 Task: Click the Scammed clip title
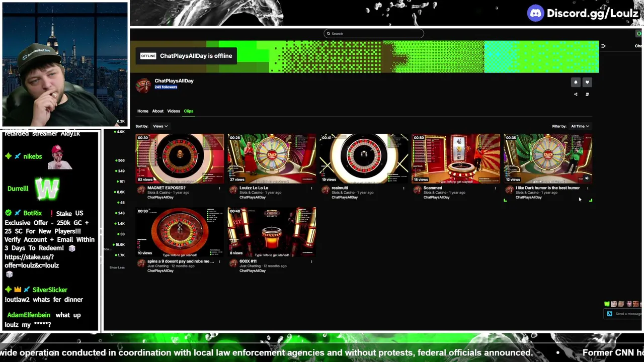click(433, 188)
